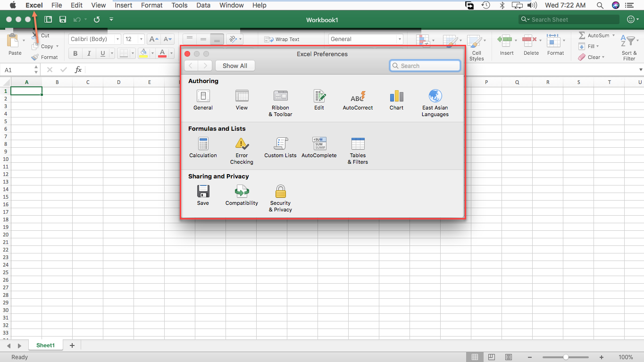Viewport: 644px width, 362px height.
Task: Open Chart preferences
Action: [x=396, y=100]
